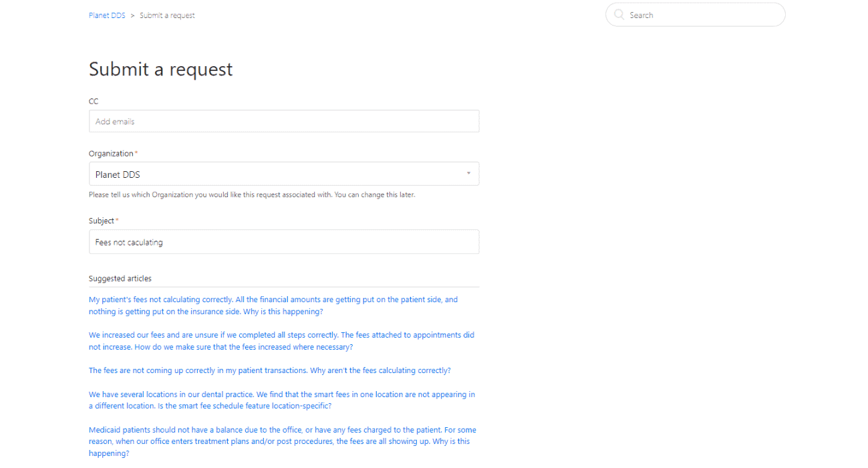This screenshot has width=868, height=468.
Task: Open the article about fees not calculating correctly
Action: pos(273,305)
